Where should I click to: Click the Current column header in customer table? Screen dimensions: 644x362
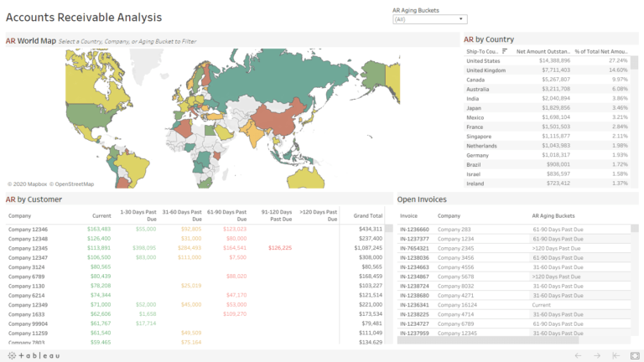click(x=101, y=215)
